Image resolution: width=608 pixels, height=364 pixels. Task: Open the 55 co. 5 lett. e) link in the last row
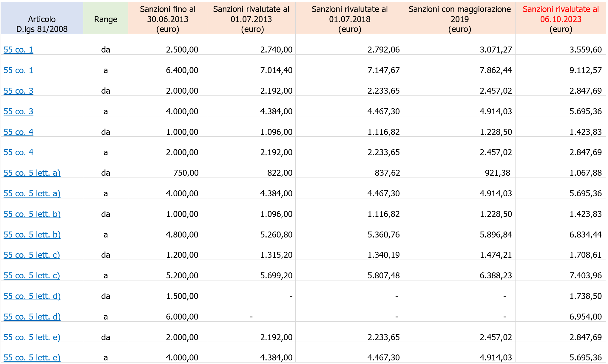tap(32, 357)
